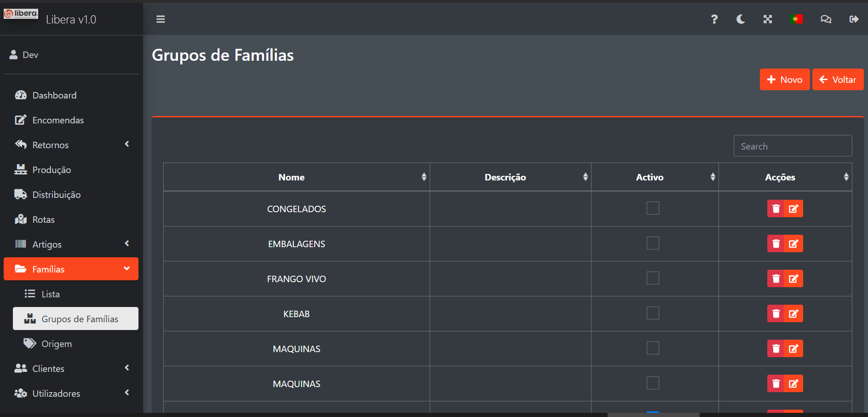This screenshot has height=417, width=868.
Task: Tick the Activo checkbox for CONGELADOS
Action: pos(653,208)
